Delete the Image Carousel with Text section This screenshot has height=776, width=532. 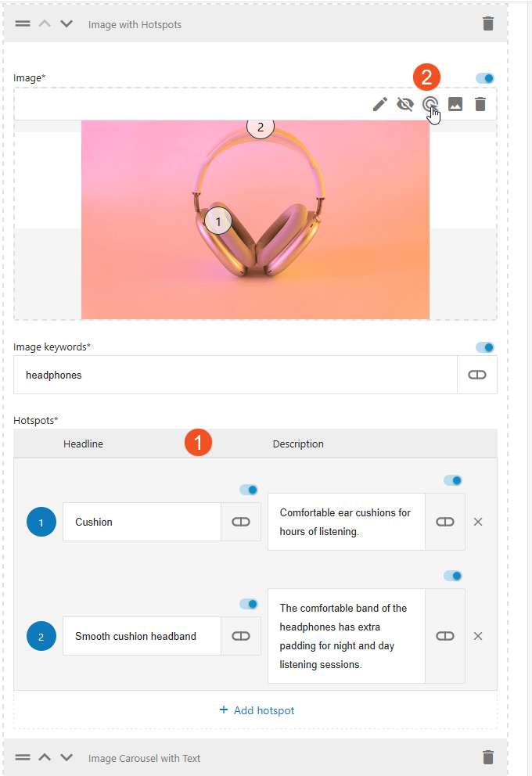click(x=488, y=756)
